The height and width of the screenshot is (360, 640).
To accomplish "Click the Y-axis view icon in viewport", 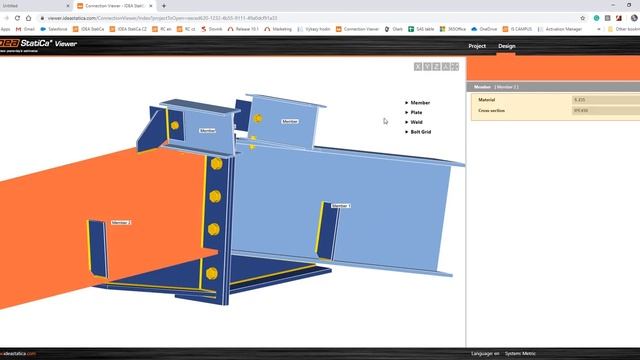I will coord(427,67).
